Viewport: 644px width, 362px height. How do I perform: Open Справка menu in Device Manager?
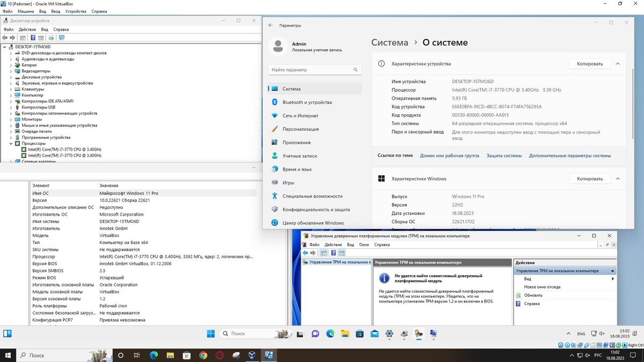point(61,29)
